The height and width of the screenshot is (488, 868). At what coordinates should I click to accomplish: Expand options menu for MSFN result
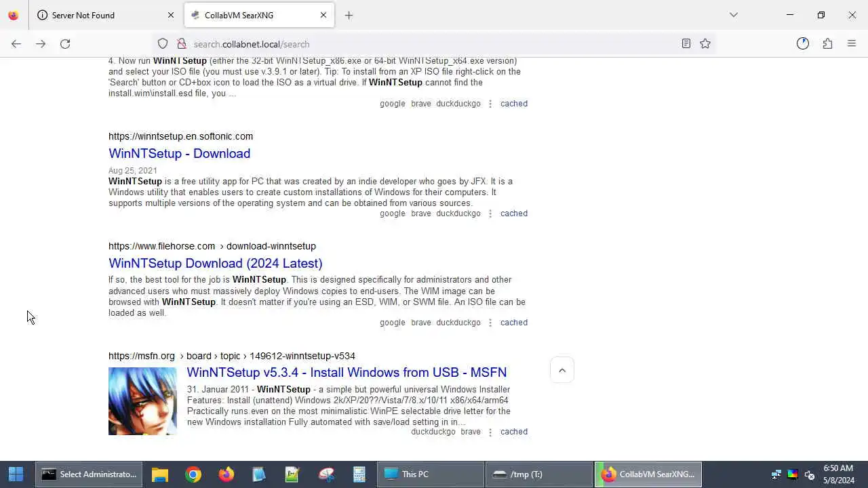[490, 432]
